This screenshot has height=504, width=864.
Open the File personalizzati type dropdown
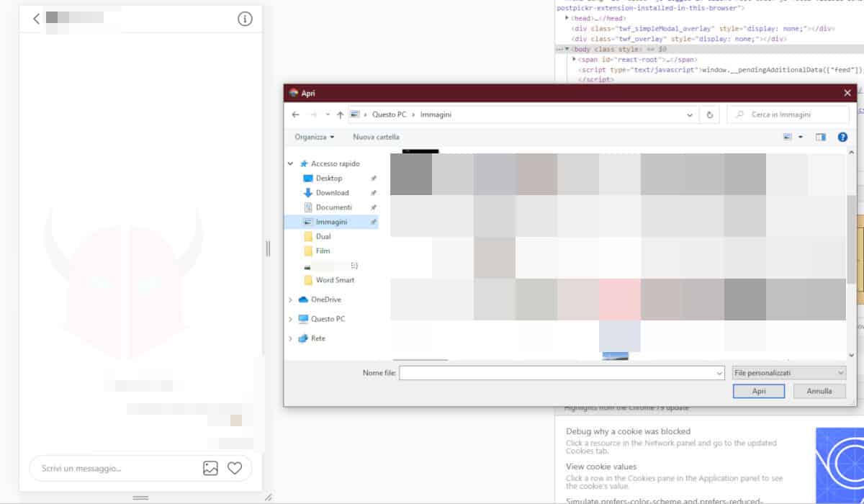(x=788, y=373)
